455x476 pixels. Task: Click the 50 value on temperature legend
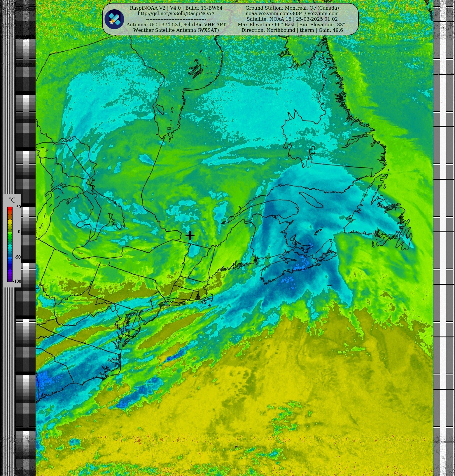tap(18, 207)
